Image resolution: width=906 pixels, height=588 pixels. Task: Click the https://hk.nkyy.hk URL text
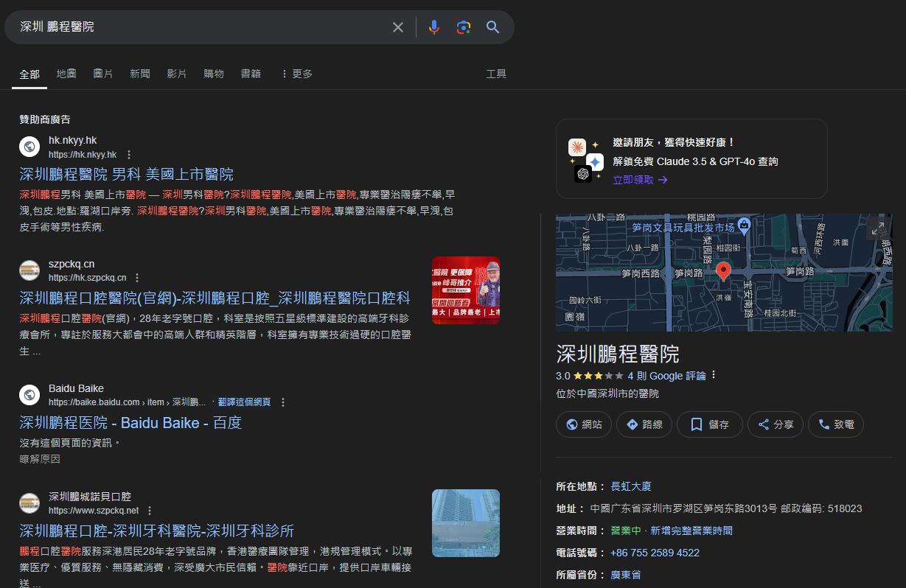(83, 155)
